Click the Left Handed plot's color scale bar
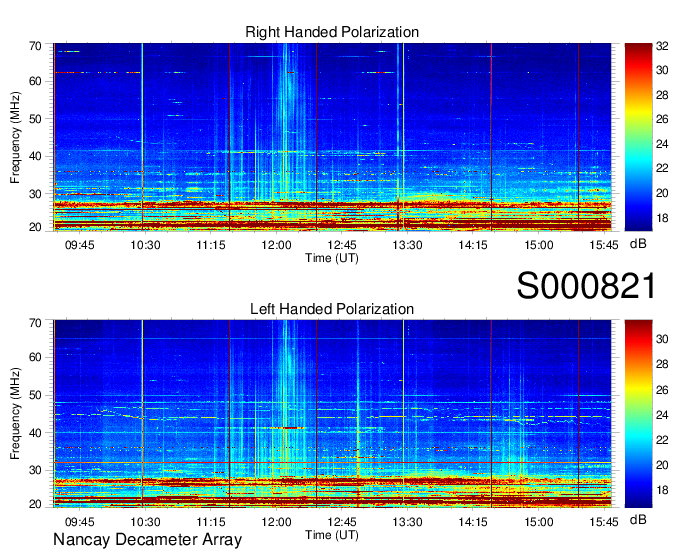Screen dimensions: 680x552 (x=638, y=414)
